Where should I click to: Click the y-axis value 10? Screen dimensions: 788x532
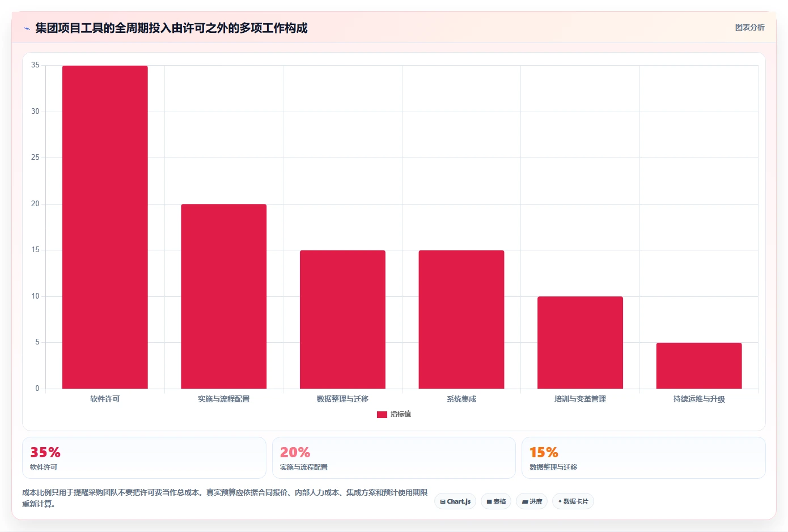[x=35, y=296]
